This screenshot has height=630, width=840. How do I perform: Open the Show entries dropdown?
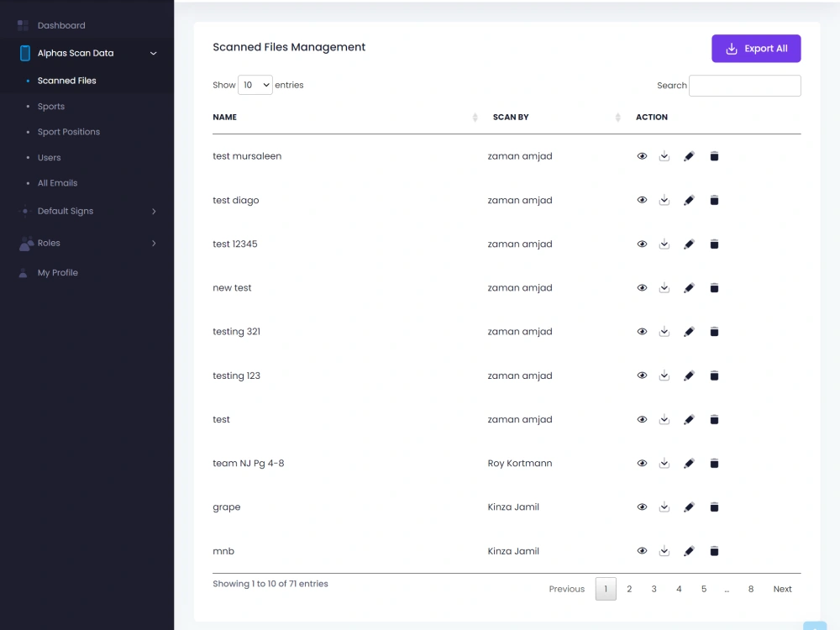click(255, 85)
